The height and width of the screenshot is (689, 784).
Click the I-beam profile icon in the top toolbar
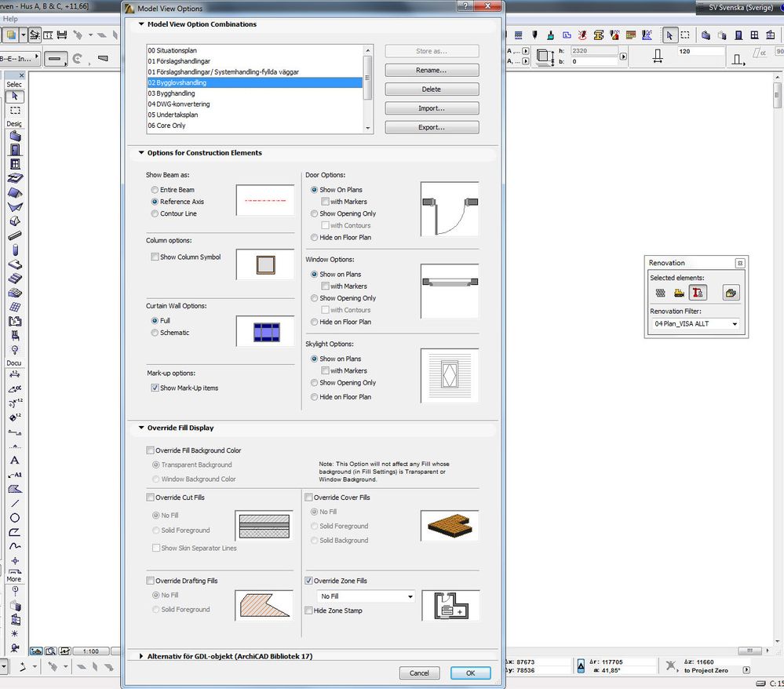(599, 35)
